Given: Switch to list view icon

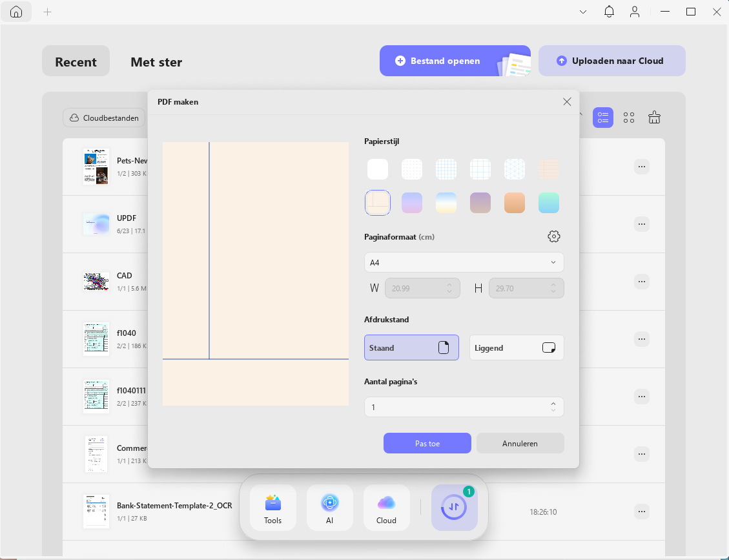Looking at the screenshot, I should coord(603,118).
